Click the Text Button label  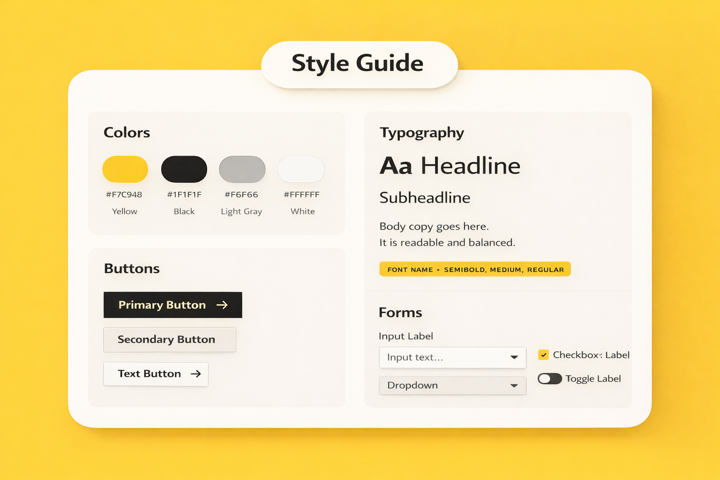149,374
